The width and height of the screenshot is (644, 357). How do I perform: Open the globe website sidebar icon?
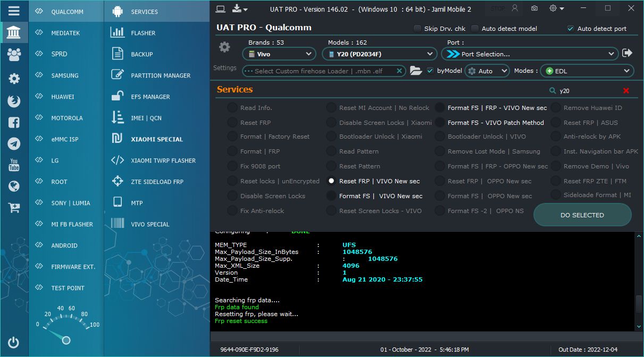(14, 186)
